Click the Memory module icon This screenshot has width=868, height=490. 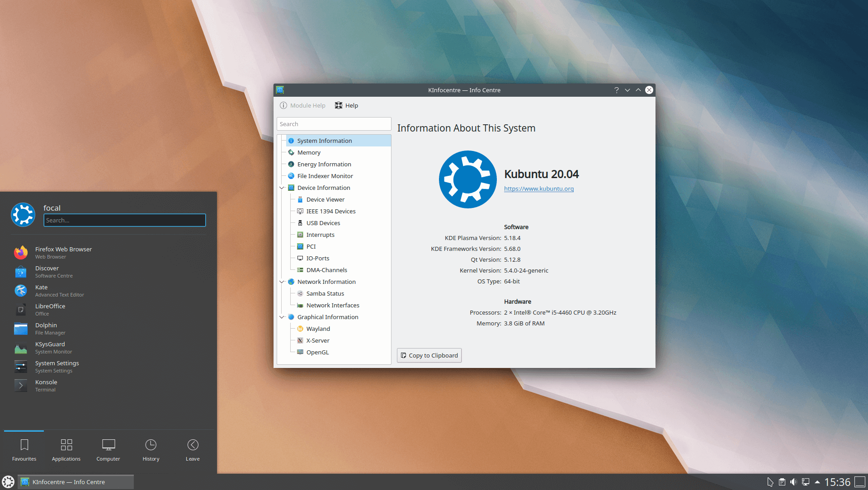tap(292, 152)
